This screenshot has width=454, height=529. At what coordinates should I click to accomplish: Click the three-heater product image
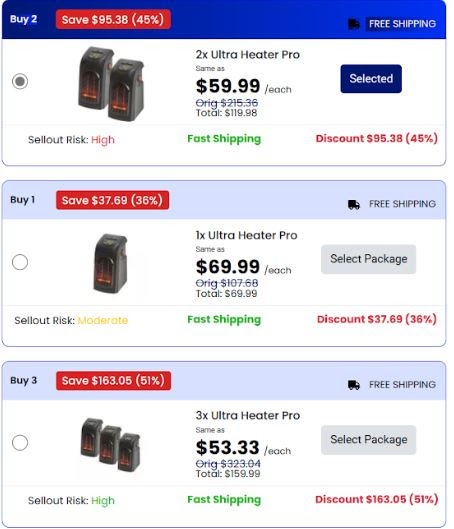[x=110, y=444]
